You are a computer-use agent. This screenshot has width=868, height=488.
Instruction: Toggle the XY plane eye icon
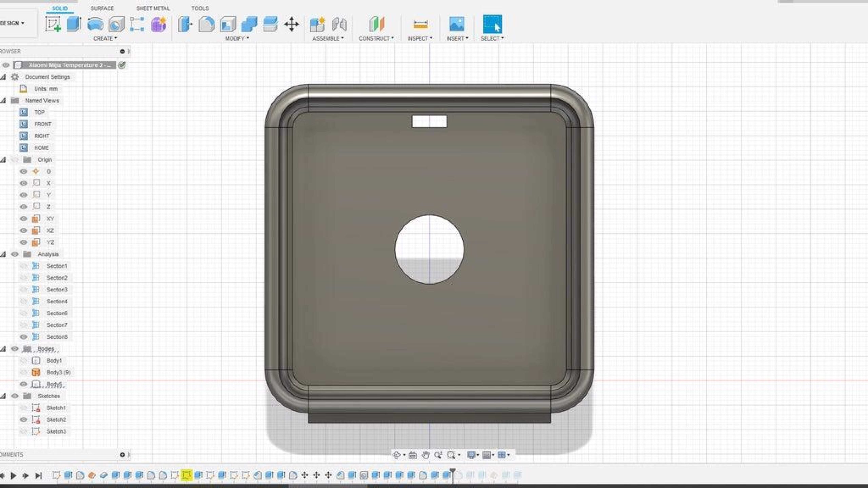pos(23,219)
